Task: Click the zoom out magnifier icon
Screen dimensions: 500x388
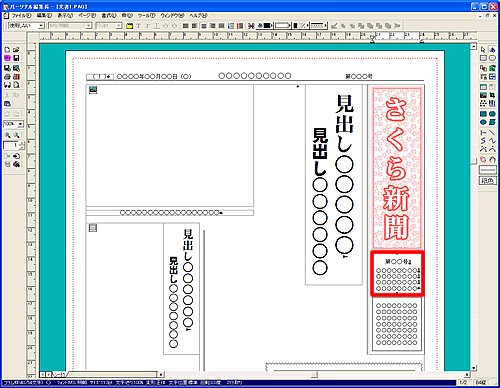Action: tap(16, 135)
